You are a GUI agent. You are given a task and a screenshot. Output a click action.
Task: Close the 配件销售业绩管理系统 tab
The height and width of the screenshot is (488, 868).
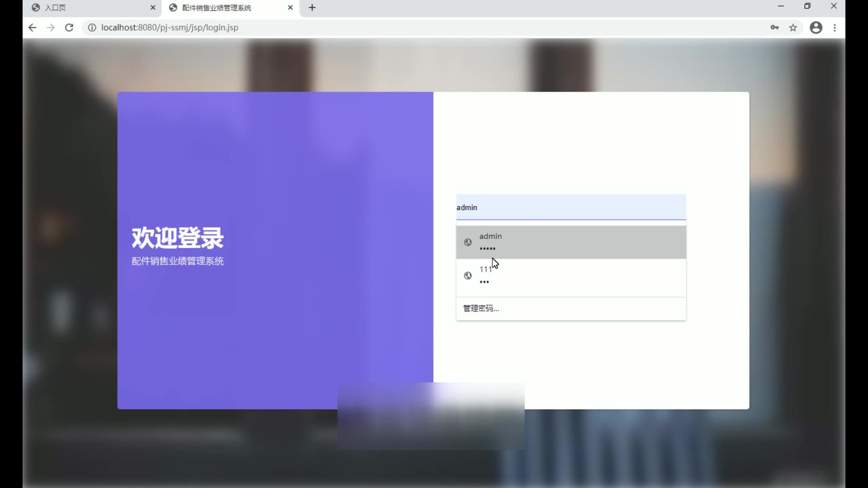pos(290,8)
